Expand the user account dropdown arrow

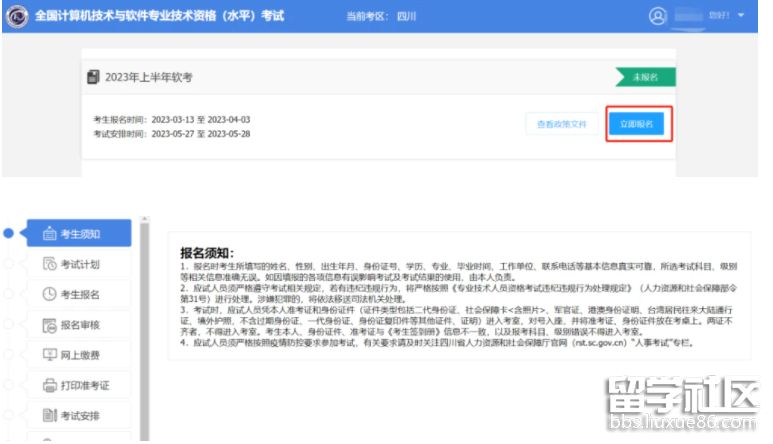[741, 16]
